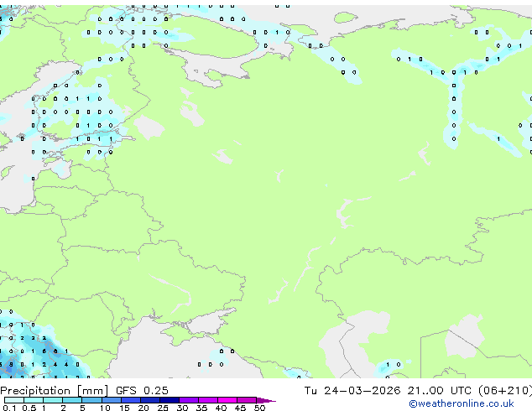This screenshot has width=532, height=411.
Task: Click the '35' legend scale label
Action: pos(201,408)
